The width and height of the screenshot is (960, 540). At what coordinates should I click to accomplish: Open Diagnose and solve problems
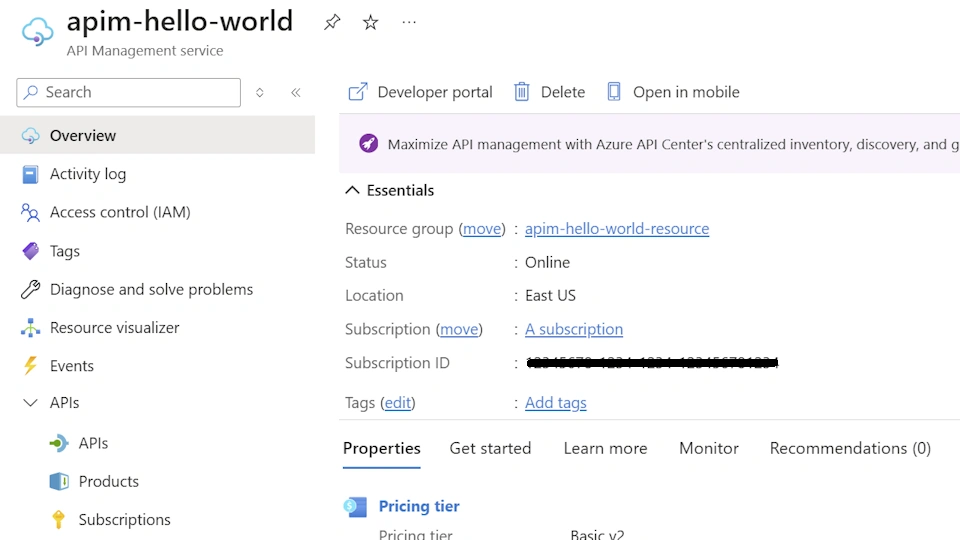151,289
